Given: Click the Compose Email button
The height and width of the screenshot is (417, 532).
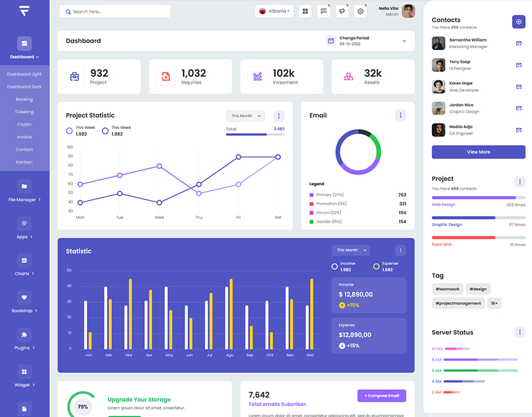Looking at the screenshot, I should point(382,396).
